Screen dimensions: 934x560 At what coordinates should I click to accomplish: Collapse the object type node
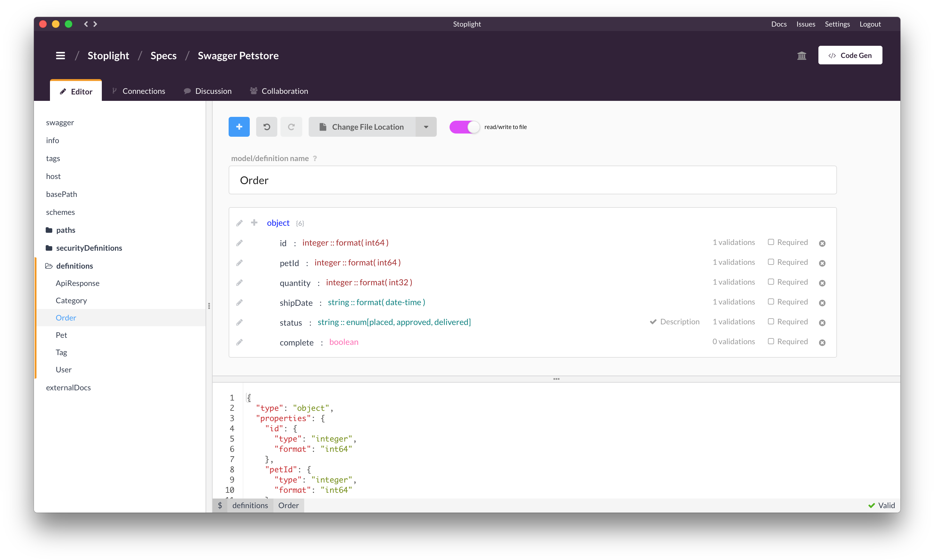point(278,223)
